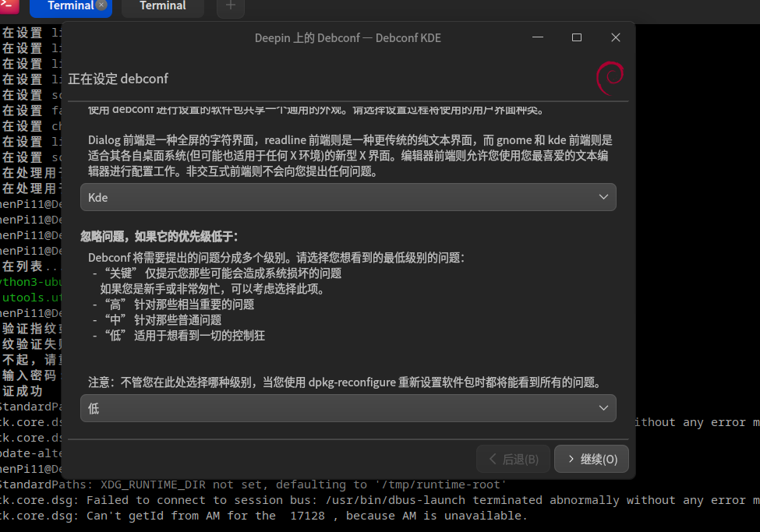Click the line "“高” 针对那些相当重要的问题"
Image resolution: width=760 pixels, height=532 pixels.
click(180, 305)
